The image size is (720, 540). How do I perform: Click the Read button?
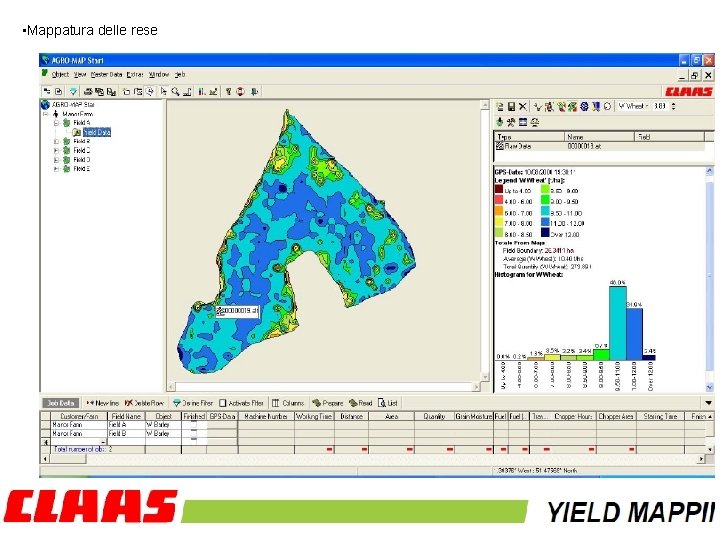click(360, 403)
